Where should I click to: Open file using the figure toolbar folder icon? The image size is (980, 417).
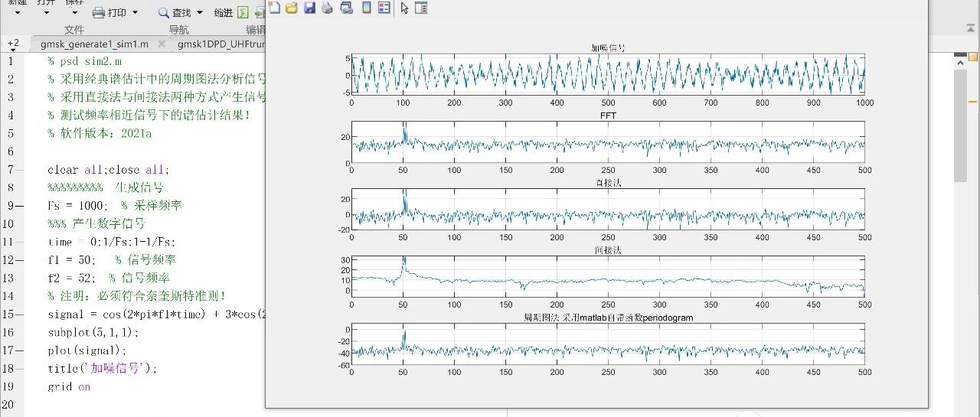pyautogui.click(x=292, y=8)
